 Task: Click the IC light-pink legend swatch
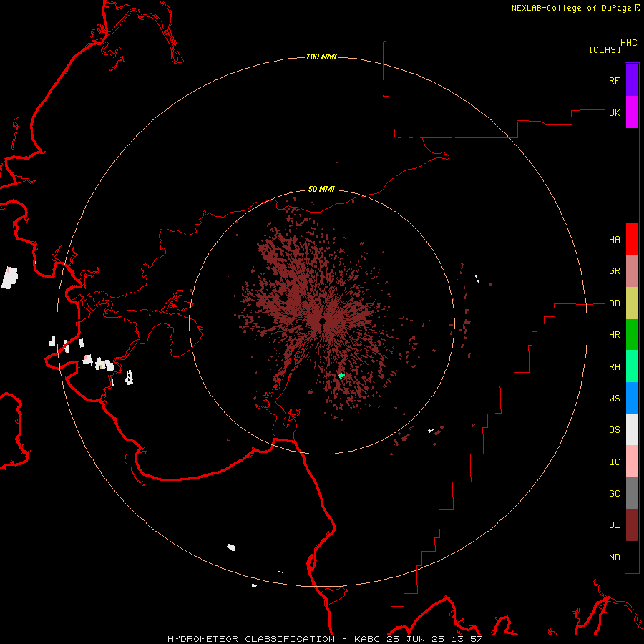[x=632, y=462]
